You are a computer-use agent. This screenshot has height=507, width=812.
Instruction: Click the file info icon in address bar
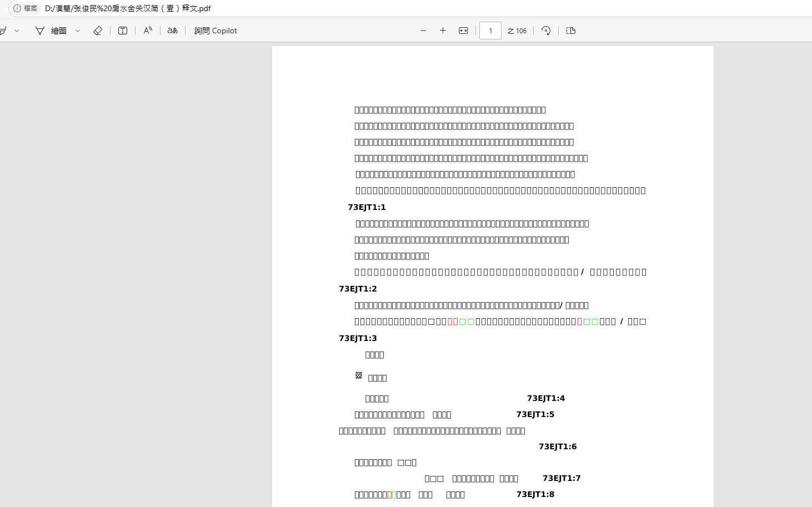[17, 8]
